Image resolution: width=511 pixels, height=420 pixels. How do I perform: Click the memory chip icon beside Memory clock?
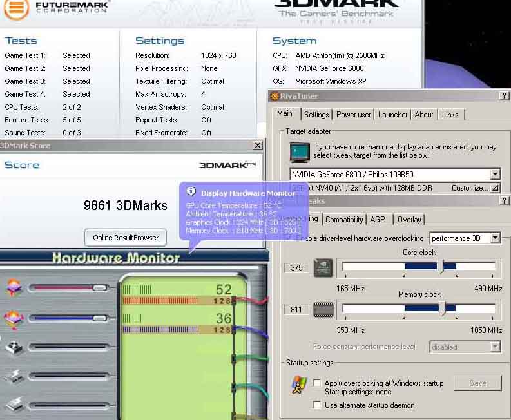[323, 310]
